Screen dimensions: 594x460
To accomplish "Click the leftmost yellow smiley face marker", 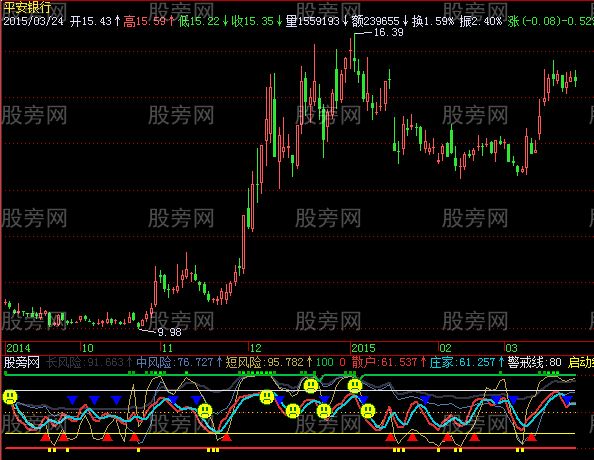I will pos(10,397).
